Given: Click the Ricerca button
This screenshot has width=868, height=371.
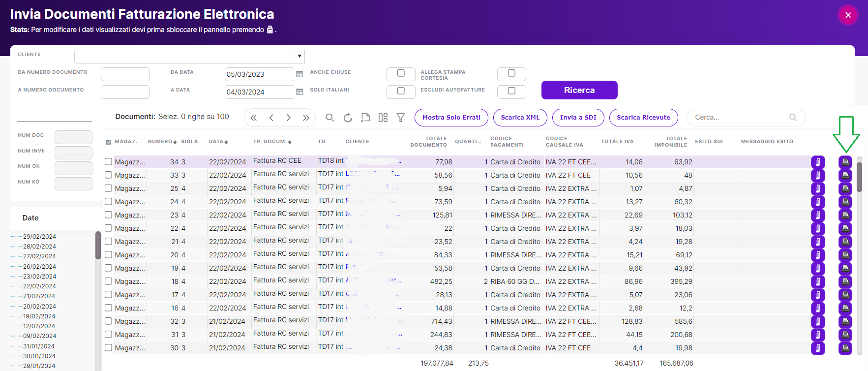Looking at the screenshot, I should (x=579, y=90).
